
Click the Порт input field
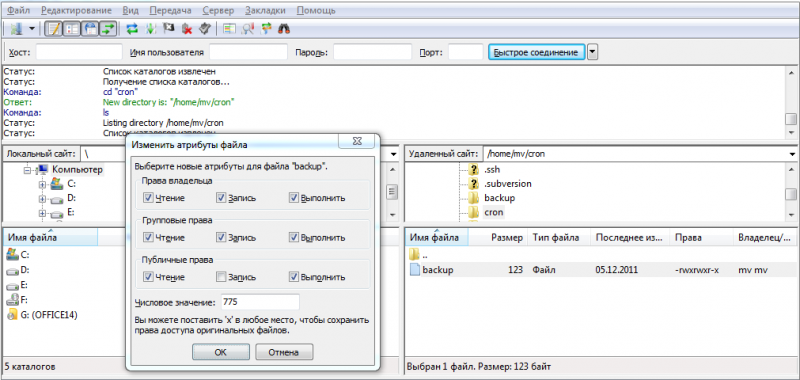point(465,52)
